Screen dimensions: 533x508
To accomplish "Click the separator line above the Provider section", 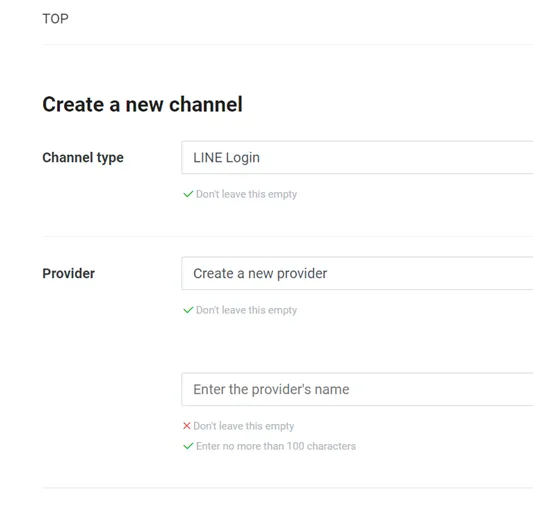I will pyautogui.click(x=288, y=236).
